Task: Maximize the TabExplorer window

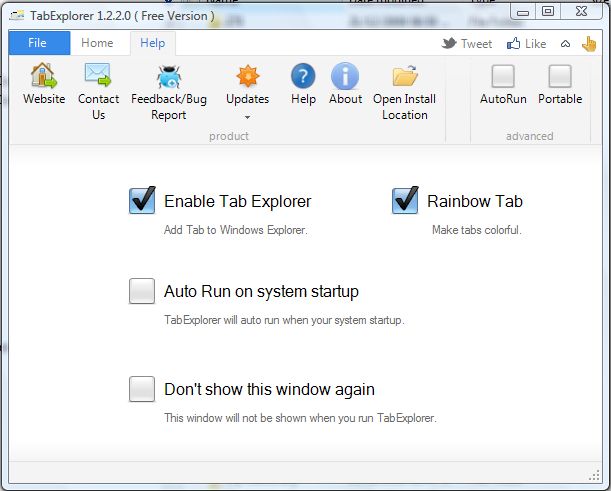Action: pyautogui.click(x=547, y=12)
